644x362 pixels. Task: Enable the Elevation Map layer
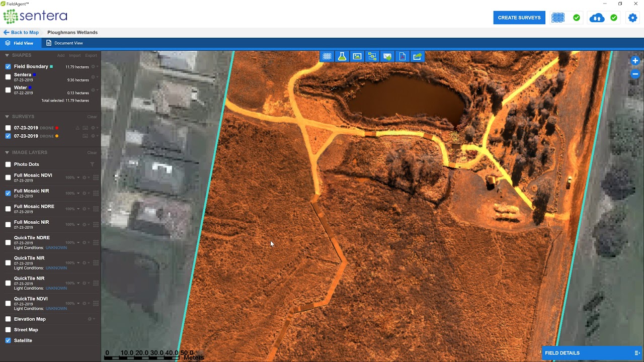coord(8,319)
